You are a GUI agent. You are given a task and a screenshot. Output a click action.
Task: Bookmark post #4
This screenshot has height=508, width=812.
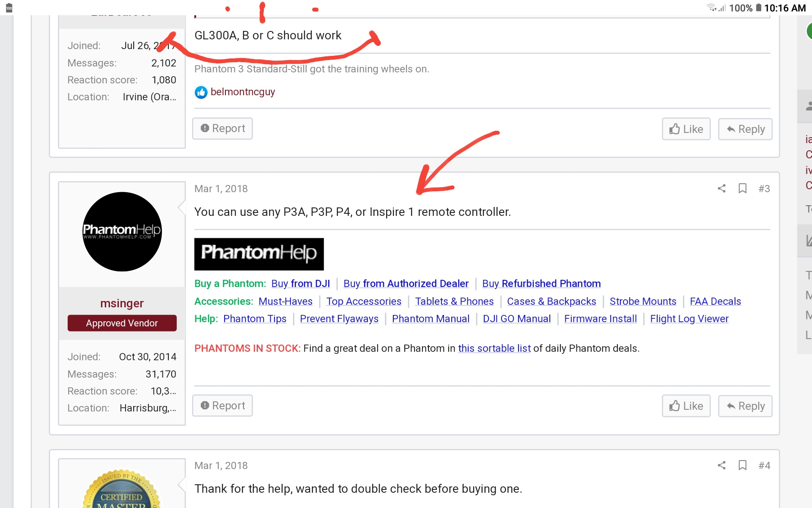(x=742, y=465)
